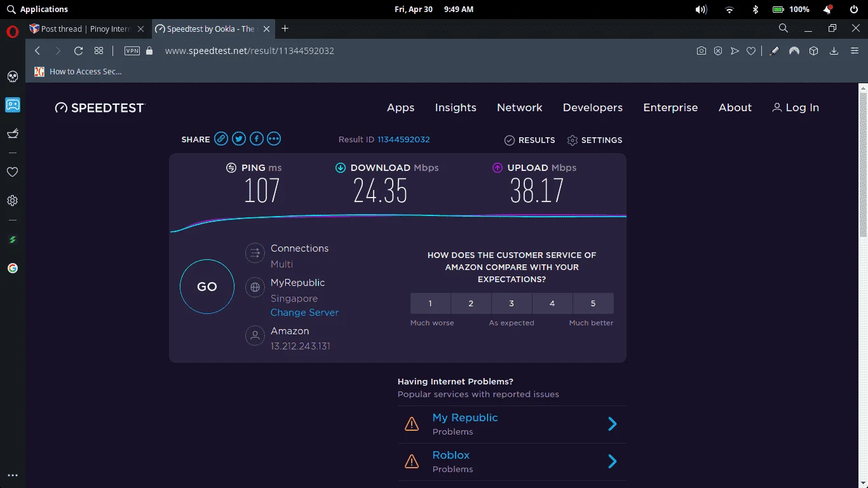This screenshot has height=488, width=868.
Task: Expand My Republic problems chevron
Action: (x=613, y=424)
